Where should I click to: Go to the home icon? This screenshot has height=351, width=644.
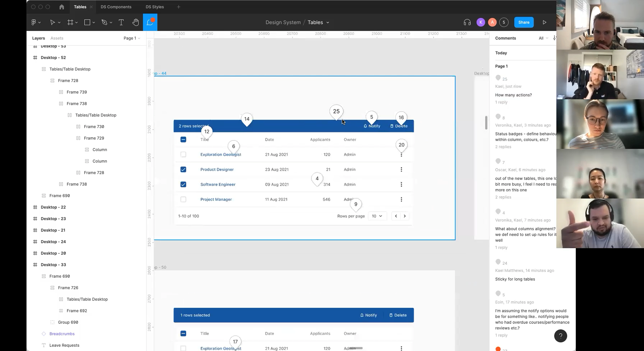(x=62, y=7)
